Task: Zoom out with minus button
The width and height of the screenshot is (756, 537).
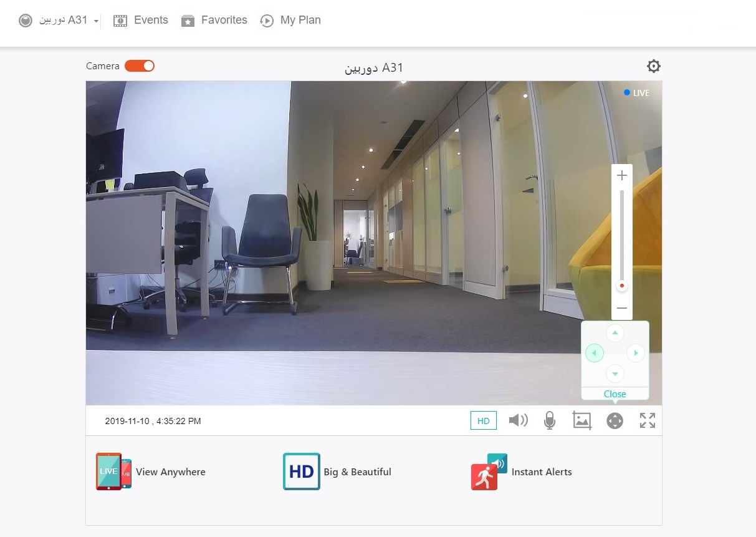Action: [621, 308]
